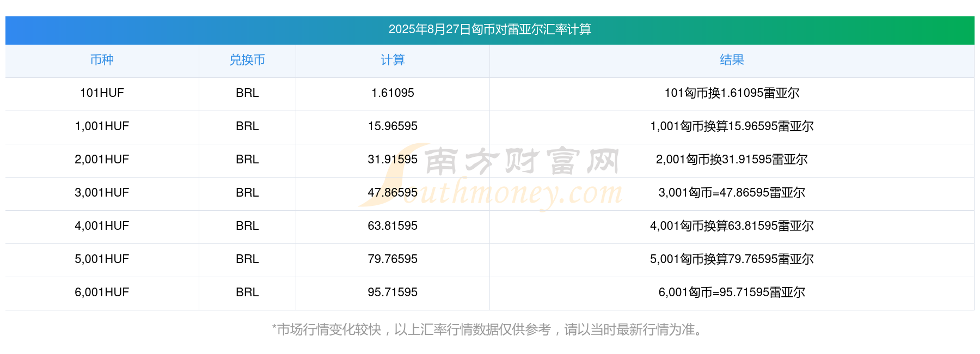Select the 1,001HUF cell
980x354 pixels.
[102, 126]
